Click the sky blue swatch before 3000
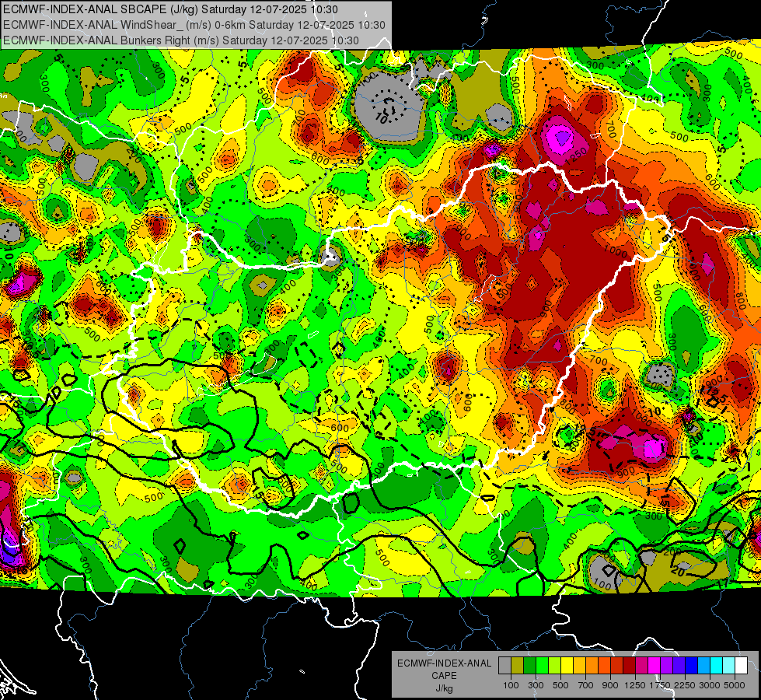Screen dimensions: 761x700 coord(703,665)
